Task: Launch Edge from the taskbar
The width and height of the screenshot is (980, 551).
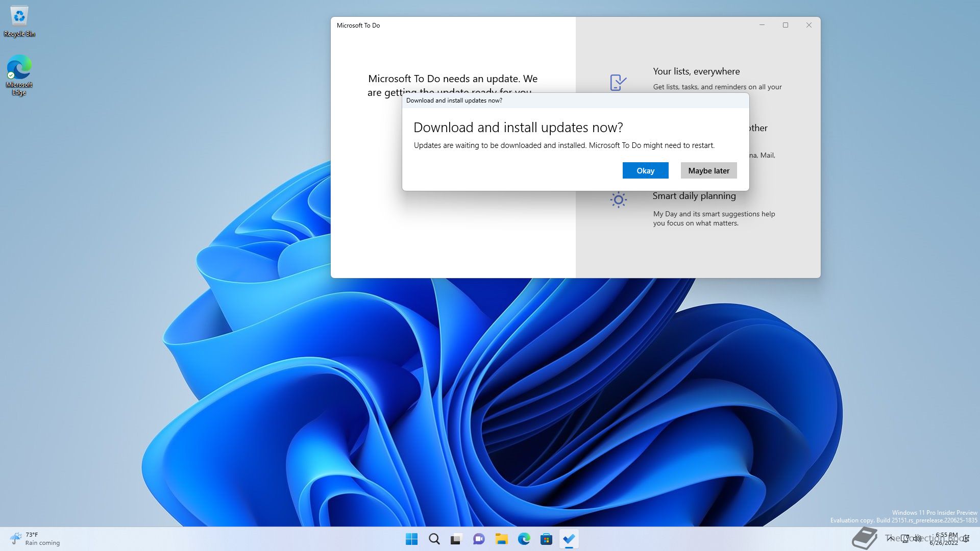Action: pyautogui.click(x=524, y=539)
